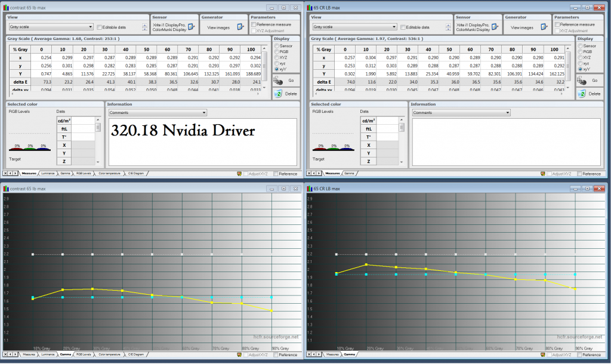
Task: Select the Sensor display option in the upper-left window
Action: click(x=277, y=46)
